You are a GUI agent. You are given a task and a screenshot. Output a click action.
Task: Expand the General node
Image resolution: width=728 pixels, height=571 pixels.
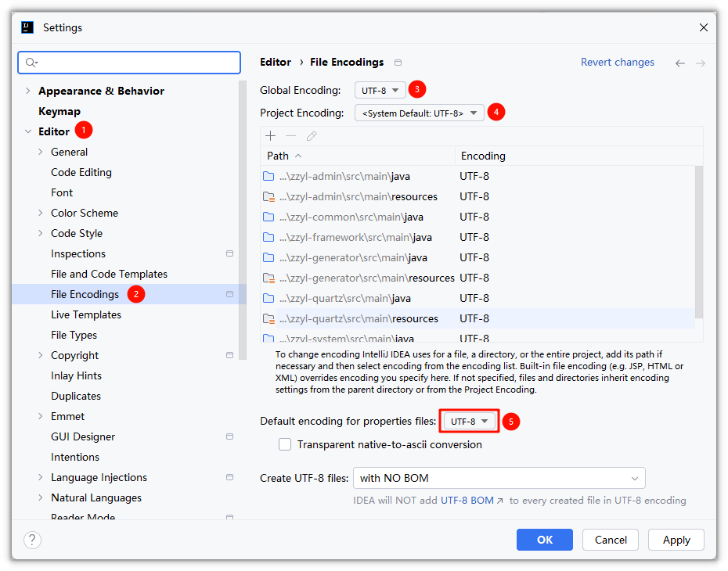(41, 152)
